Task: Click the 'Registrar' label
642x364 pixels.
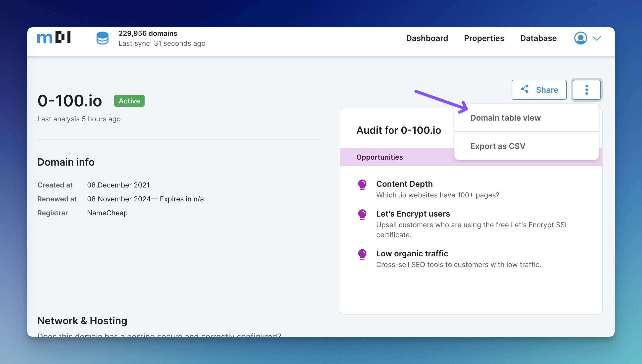Action: 53,213
